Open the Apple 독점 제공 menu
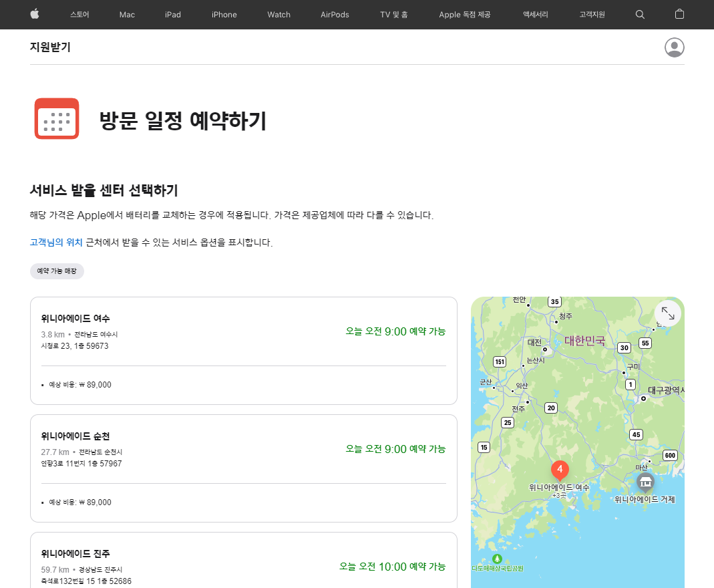714x588 pixels. pyautogui.click(x=464, y=15)
